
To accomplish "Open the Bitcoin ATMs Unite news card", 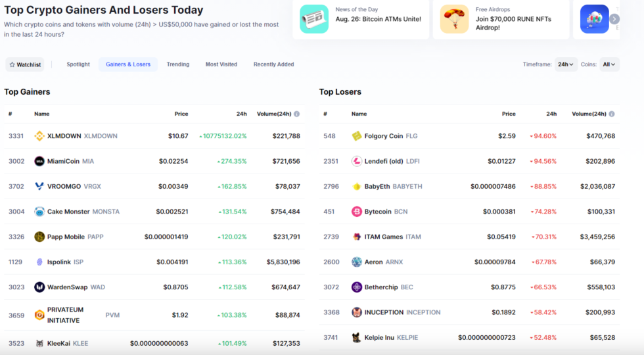I will 361,19.
